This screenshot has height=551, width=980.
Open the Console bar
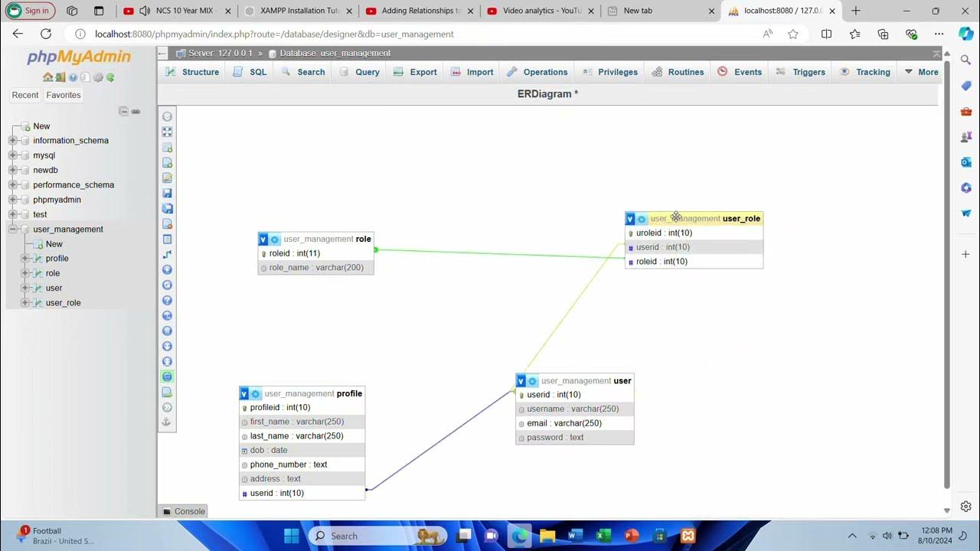pyautogui.click(x=182, y=511)
